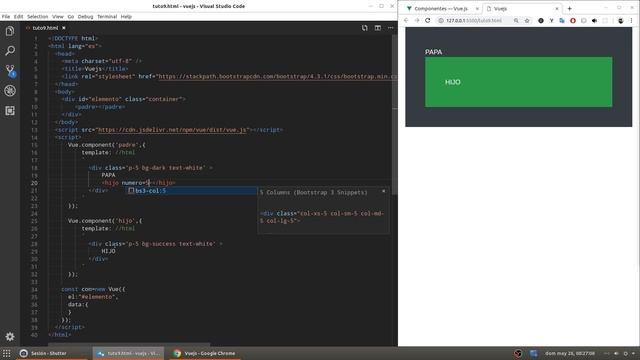Image resolution: width=640 pixels, height=360 pixels.
Task: Open the Explorer panel in VS Code
Action: click(10, 31)
